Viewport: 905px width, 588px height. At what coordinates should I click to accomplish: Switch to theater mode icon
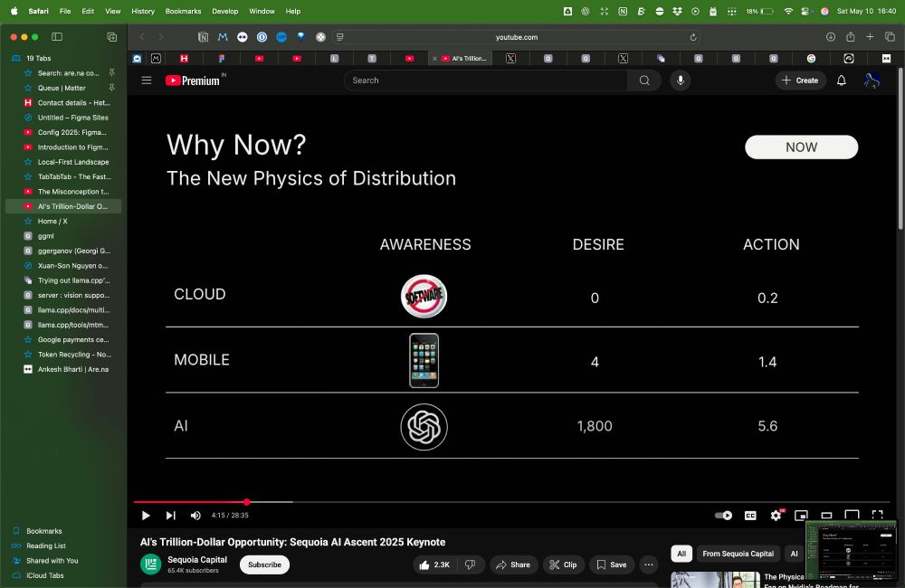tap(826, 516)
